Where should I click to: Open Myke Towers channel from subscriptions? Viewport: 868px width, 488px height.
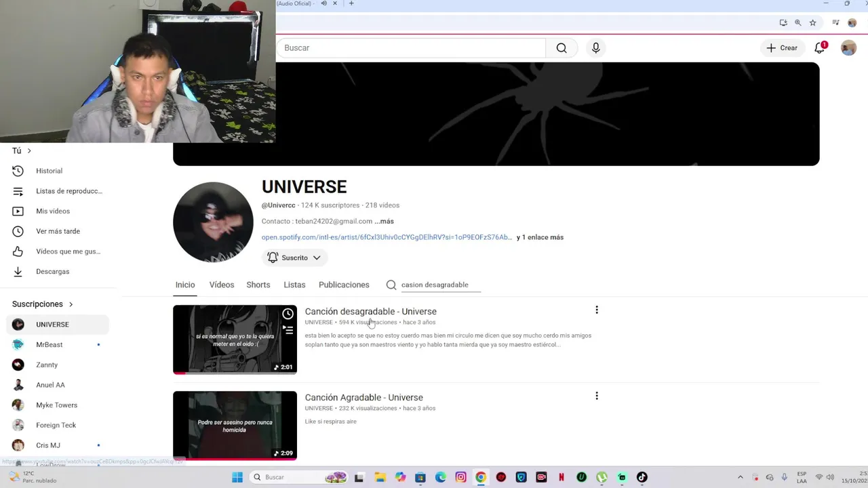tap(58, 405)
